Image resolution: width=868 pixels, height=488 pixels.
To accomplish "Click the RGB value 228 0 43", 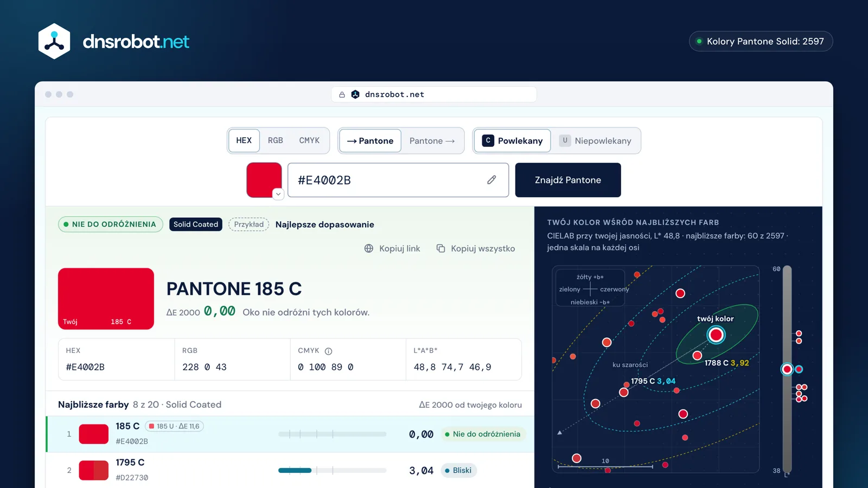I will coord(205,367).
